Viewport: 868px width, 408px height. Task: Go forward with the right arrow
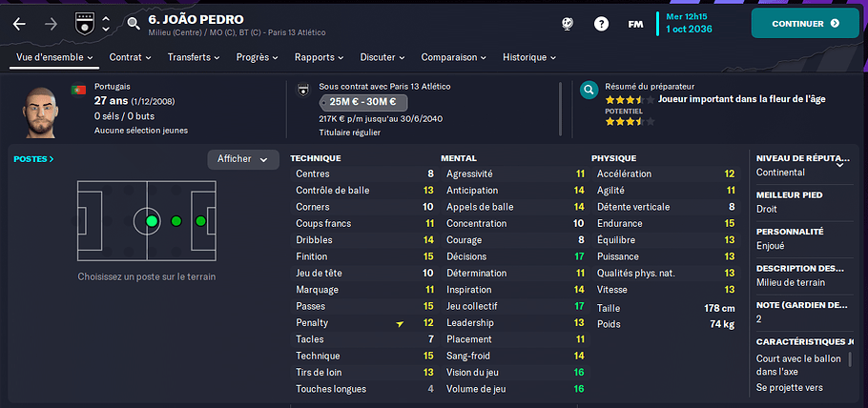[x=51, y=24]
